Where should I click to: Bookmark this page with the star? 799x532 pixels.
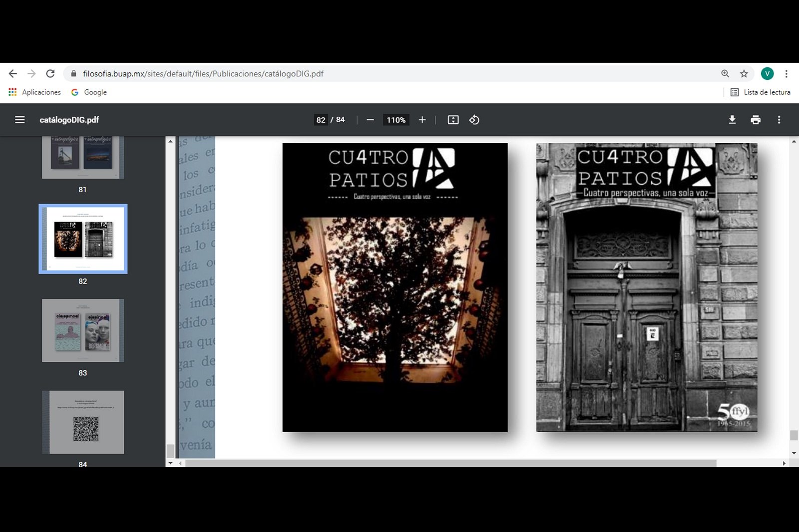(x=744, y=74)
